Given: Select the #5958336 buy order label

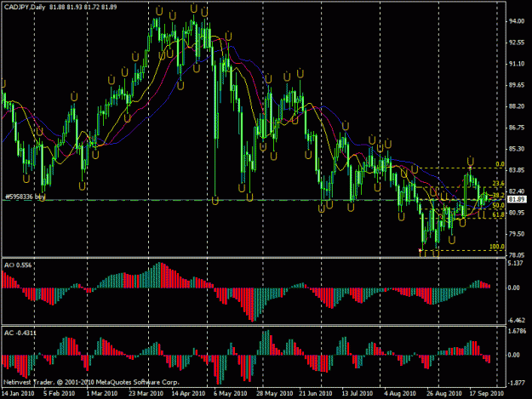Looking at the screenshot, I should (25, 197).
